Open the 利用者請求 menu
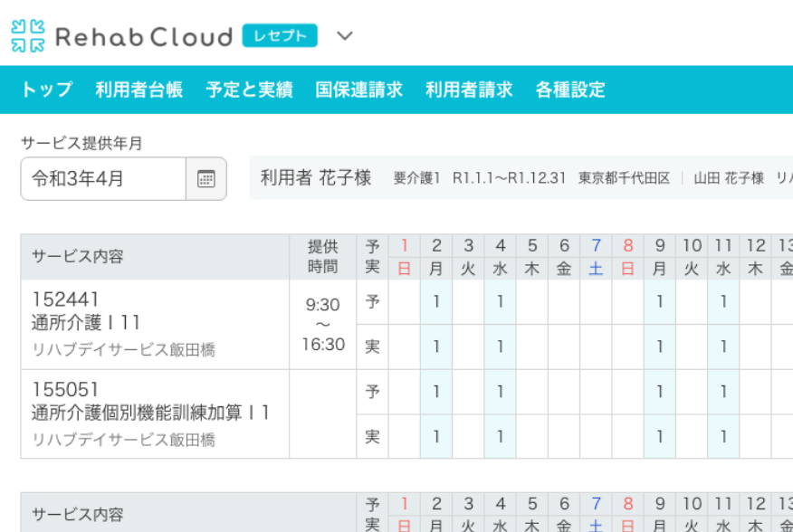This screenshot has height=532, width=793. click(x=469, y=90)
